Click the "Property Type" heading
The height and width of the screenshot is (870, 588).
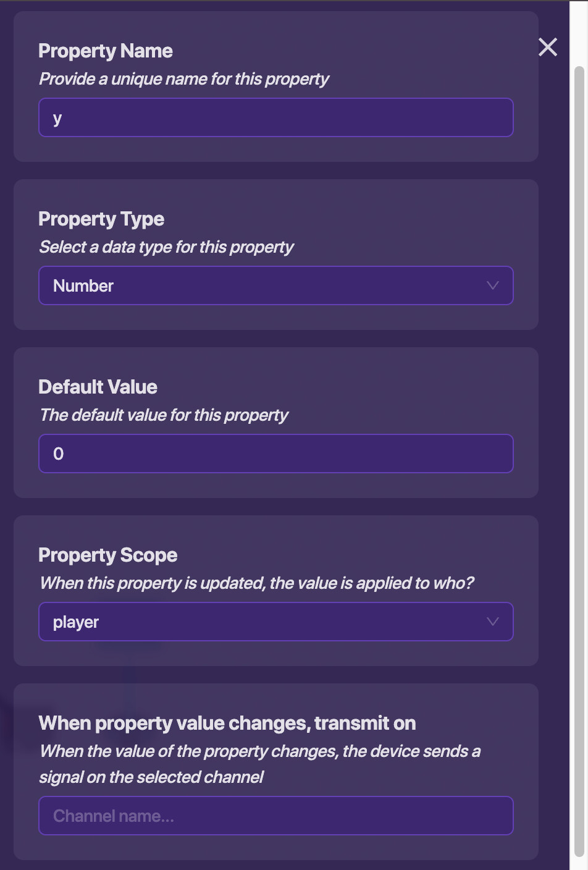click(x=101, y=219)
